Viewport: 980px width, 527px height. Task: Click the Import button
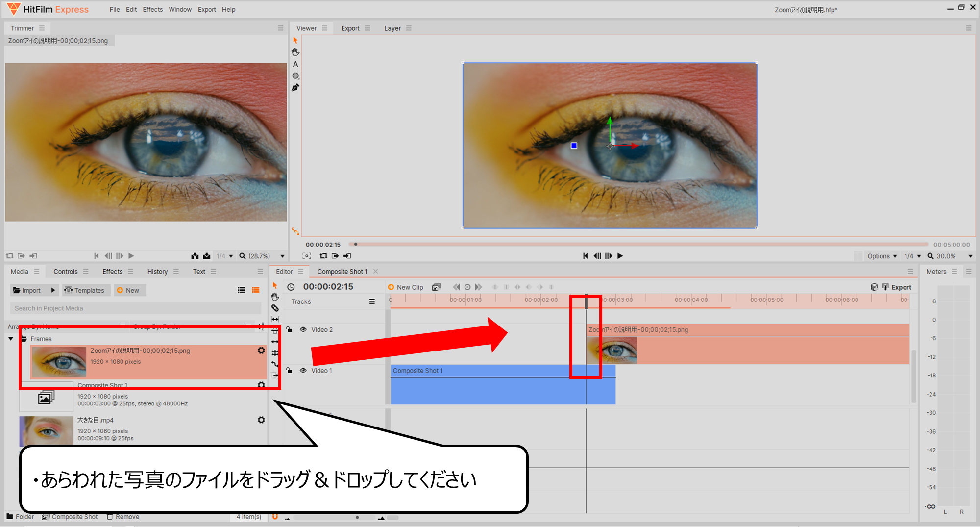(x=28, y=290)
